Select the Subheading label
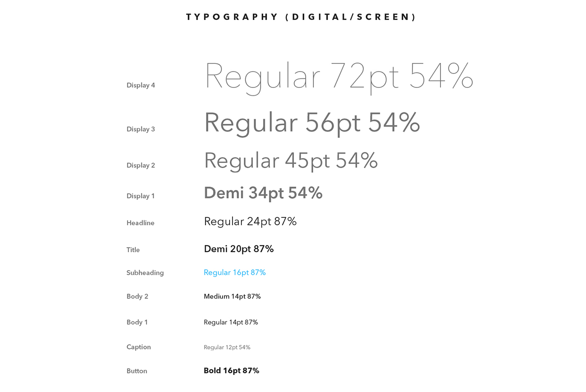Viewport: 586px width, 392px height. pos(145,273)
